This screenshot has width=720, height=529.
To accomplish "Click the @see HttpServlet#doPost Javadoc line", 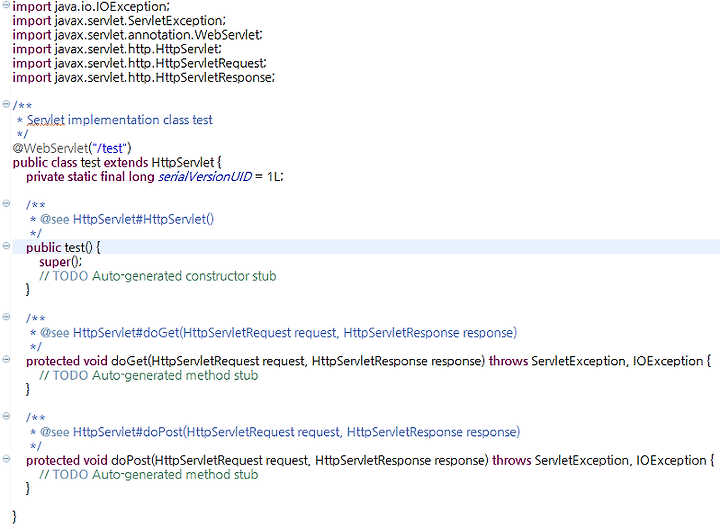I will coord(275,432).
